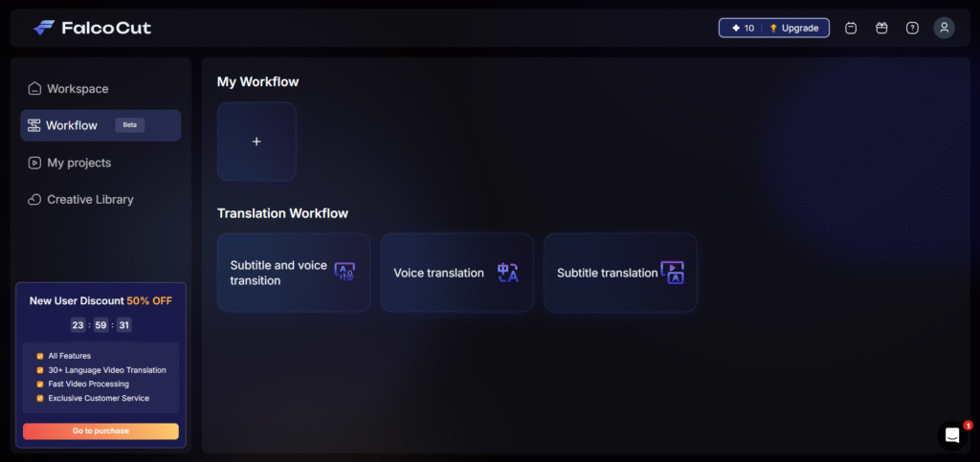The height and width of the screenshot is (462, 980).
Task: Click the Translation Workflow heading
Action: (x=282, y=213)
